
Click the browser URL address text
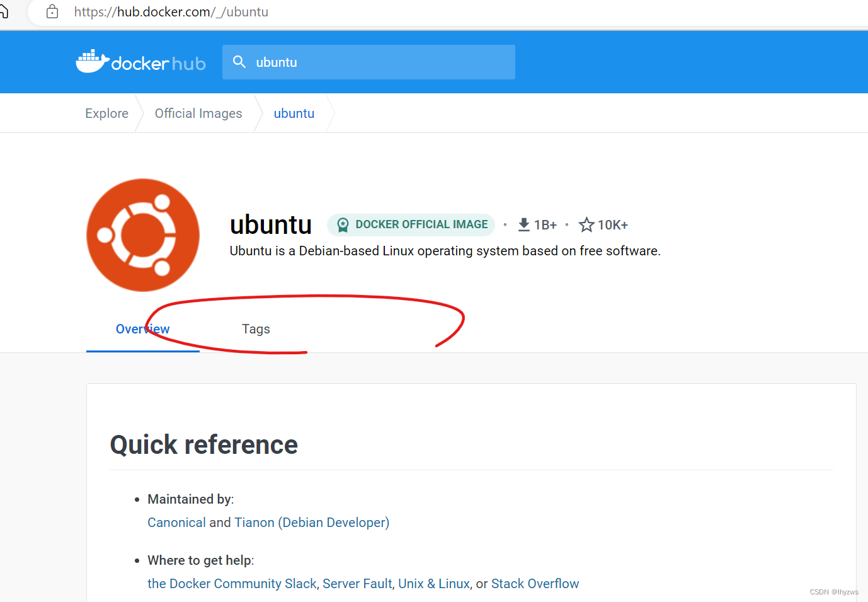[171, 12]
